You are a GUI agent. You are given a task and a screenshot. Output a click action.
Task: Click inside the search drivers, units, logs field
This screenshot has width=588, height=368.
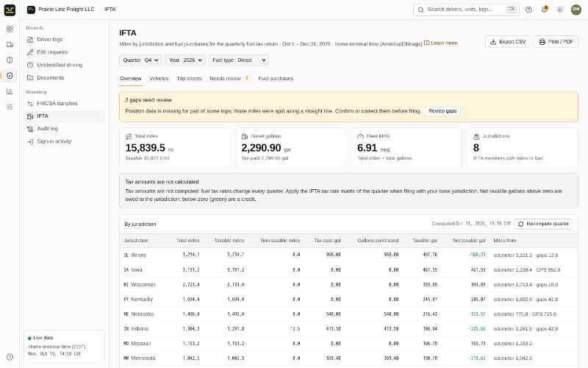pyautogui.click(x=466, y=10)
